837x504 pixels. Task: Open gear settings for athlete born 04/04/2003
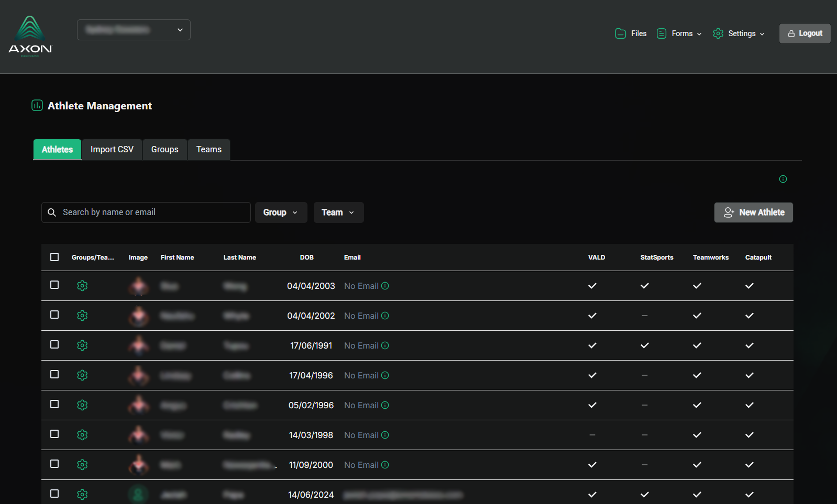82,286
